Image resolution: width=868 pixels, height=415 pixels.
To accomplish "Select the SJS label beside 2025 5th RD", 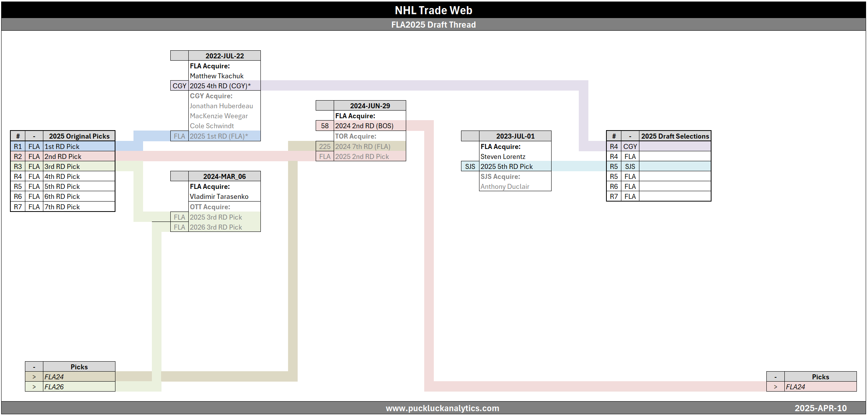I will coord(470,166).
